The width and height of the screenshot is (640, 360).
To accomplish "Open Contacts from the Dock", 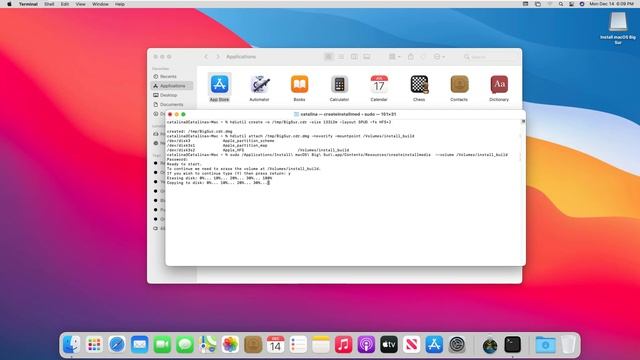I will click(253, 344).
